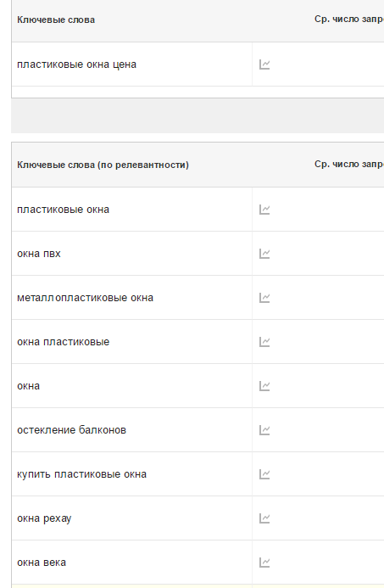View trend icon for купить пластиковые окна
This screenshot has width=384, height=588.
264,474
